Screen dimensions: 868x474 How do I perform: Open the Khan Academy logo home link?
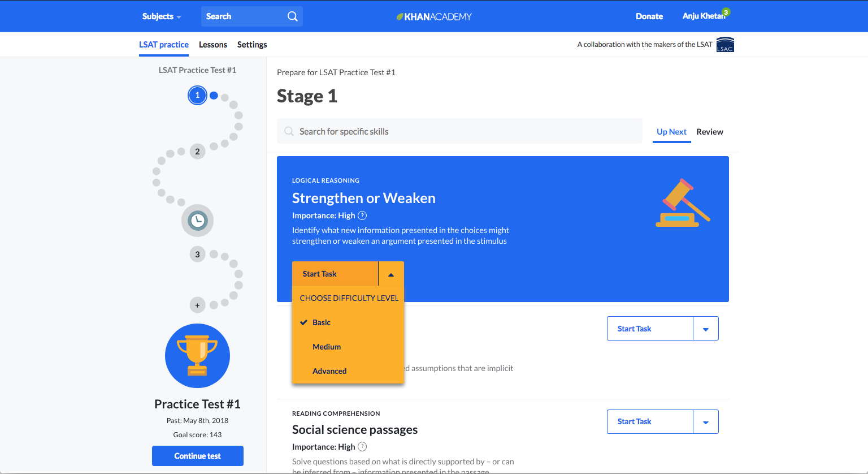(434, 16)
